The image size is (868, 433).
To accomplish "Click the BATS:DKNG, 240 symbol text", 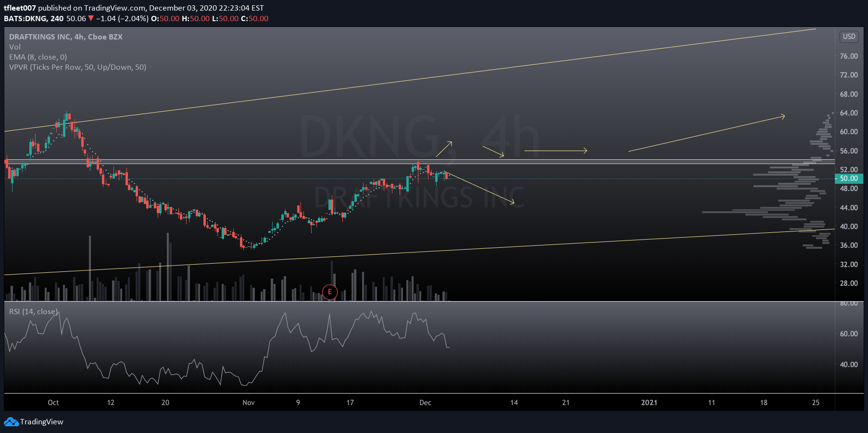I will tap(34, 18).
